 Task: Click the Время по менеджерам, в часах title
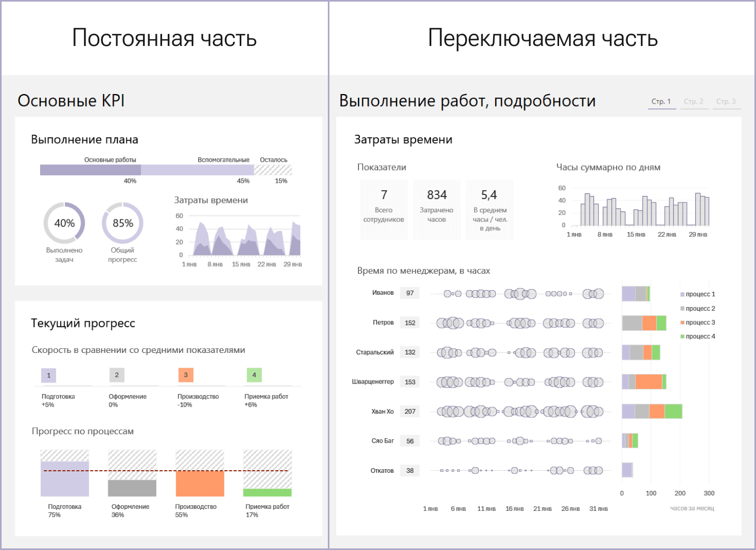coord(423,271)
